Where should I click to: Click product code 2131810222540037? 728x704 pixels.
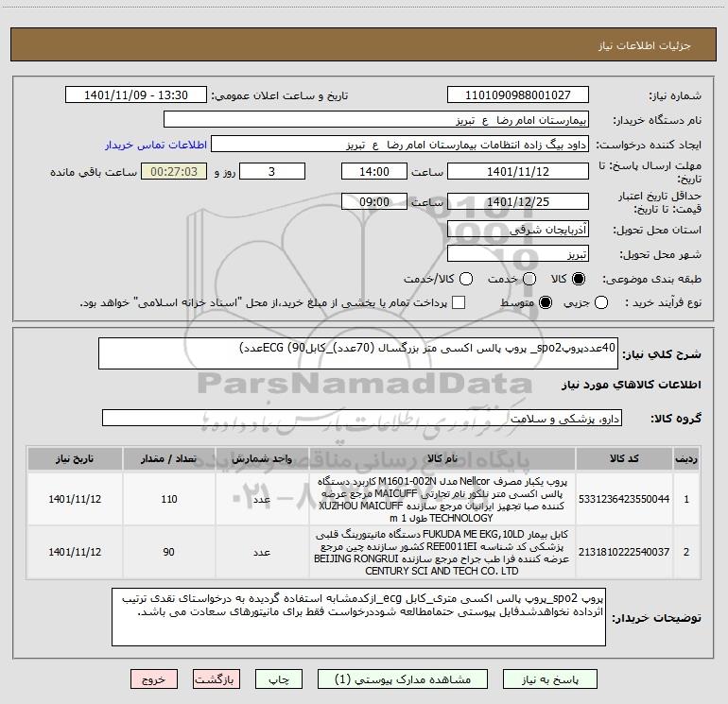point(624,552)
